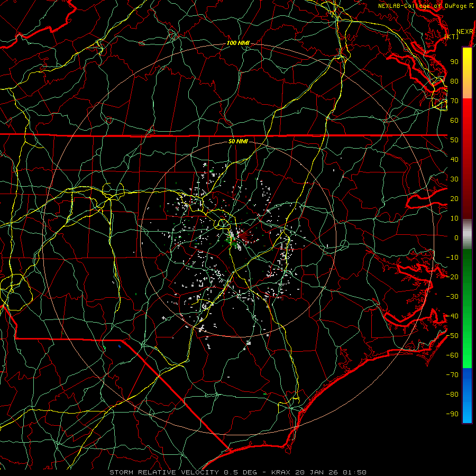This screenshot has height=476, width=476.
Task: Click the -70 value on the velocity scale
Action: pyautogui.click(x=452, y=375)
